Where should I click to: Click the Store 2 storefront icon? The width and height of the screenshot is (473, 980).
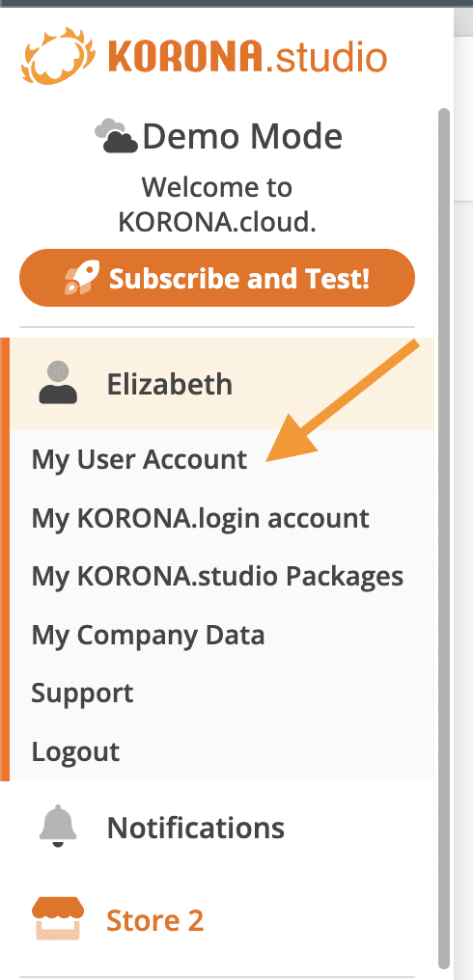point(58,918)
